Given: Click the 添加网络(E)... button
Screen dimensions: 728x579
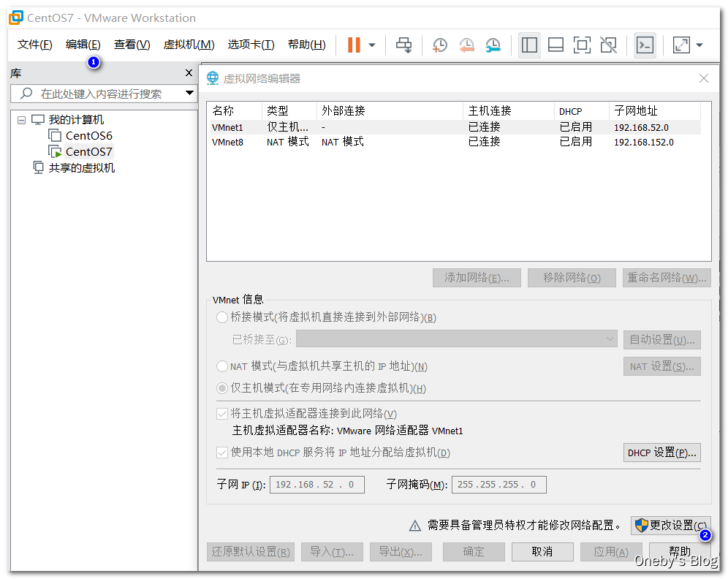Looking at the screenshot, I should click(x=477, y=278).
